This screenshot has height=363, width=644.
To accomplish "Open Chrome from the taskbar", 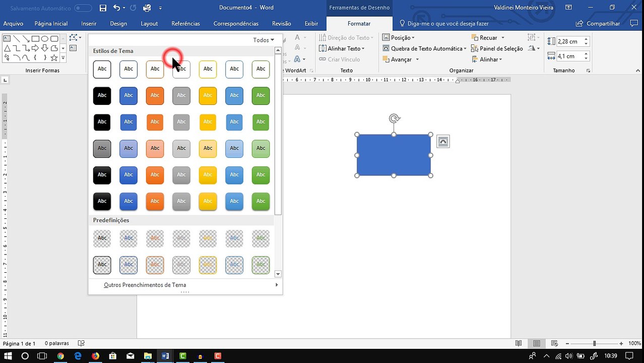I will pyautogui.click(x=60, y=356).
